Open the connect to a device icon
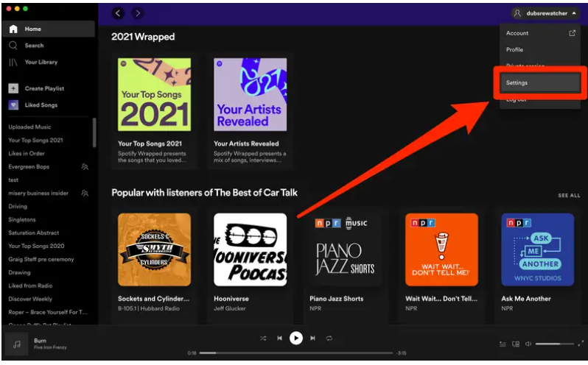 click(516, 344)
